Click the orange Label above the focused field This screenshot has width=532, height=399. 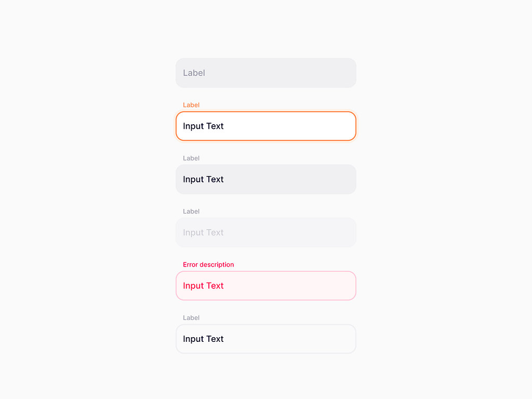coord(191,105)
